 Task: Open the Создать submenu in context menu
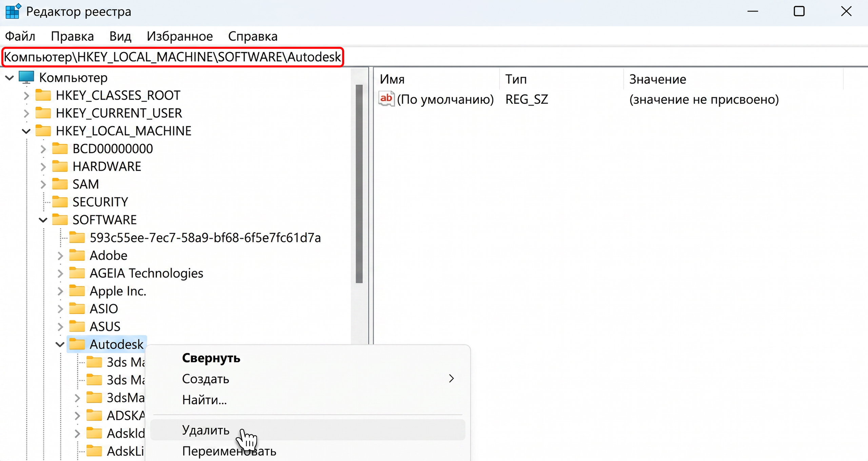tap(308, 379)
